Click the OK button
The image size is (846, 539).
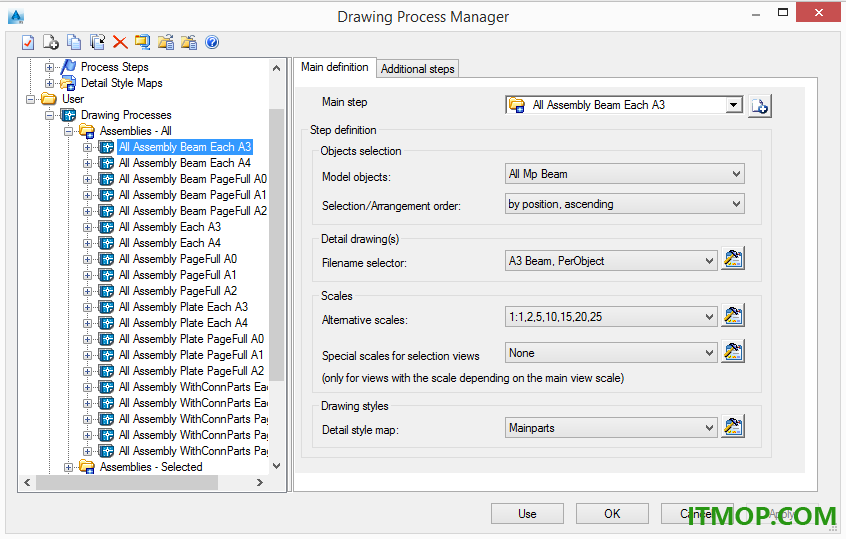(612, 514)
